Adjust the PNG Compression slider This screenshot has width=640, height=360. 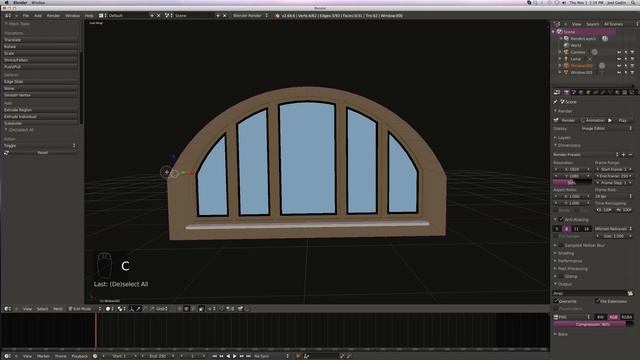pyautogui.click(x=593, y=324)
